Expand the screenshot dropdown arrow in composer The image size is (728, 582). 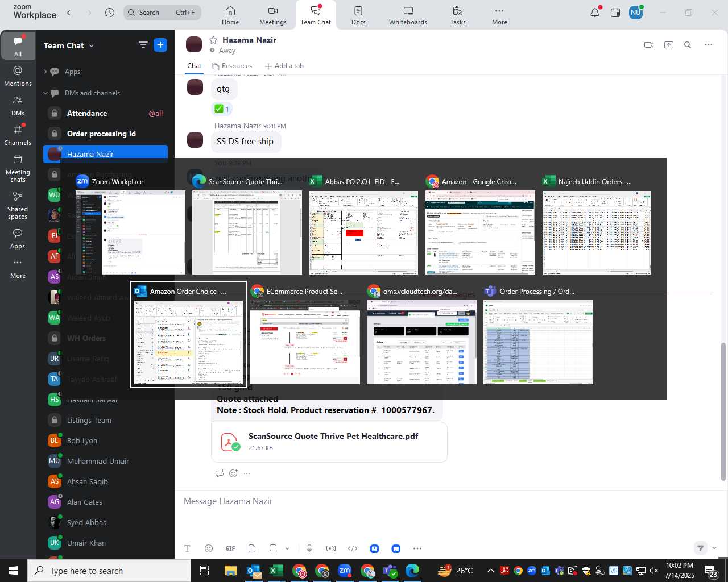pos(287,548)
